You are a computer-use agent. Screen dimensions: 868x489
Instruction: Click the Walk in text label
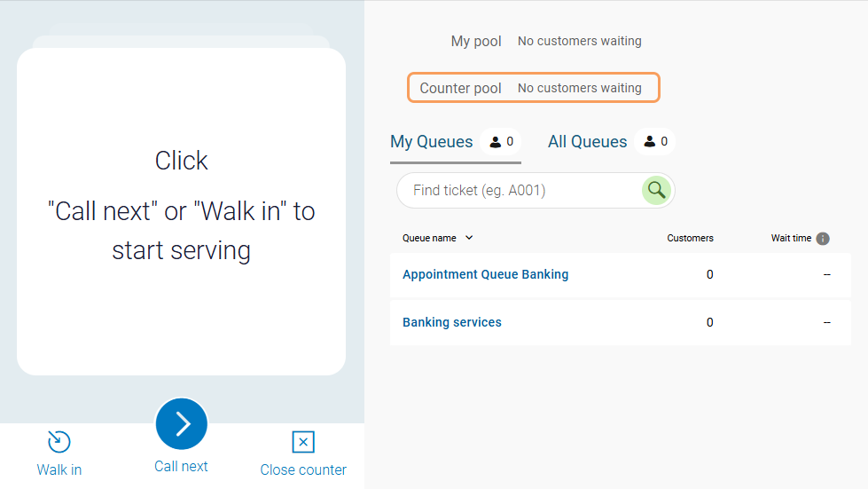(59, 469)
